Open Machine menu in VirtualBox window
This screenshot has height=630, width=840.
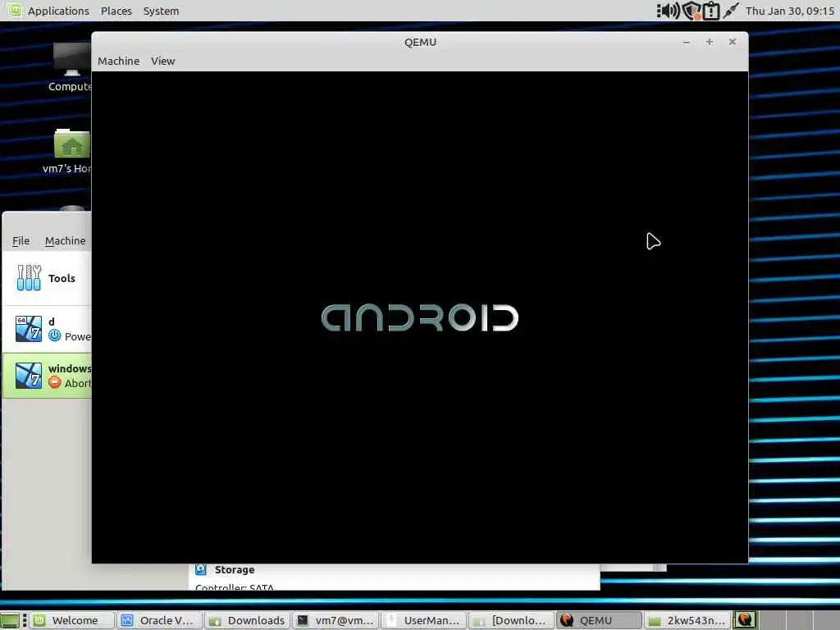coord(66,241)
